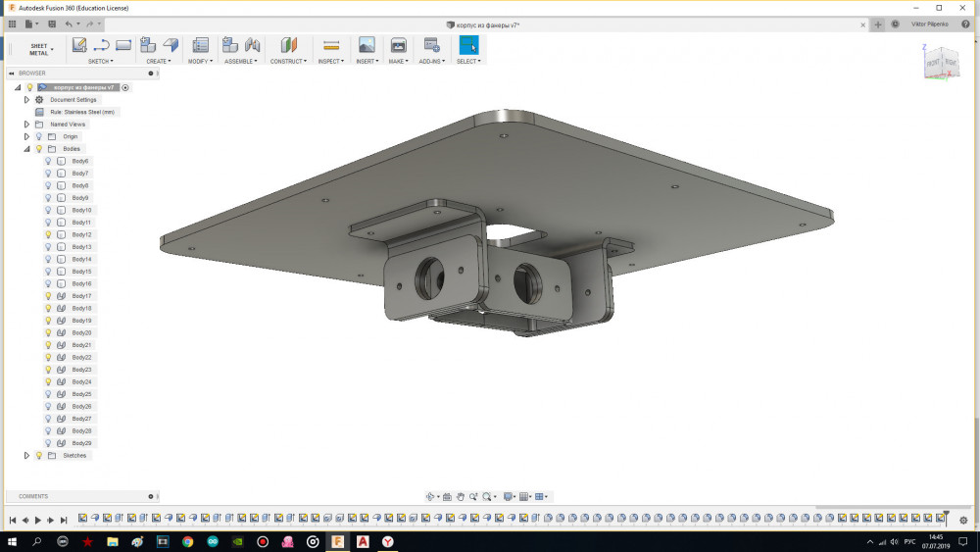Expand the Document Settings node
980x552 pixels.
click(26, 99)
